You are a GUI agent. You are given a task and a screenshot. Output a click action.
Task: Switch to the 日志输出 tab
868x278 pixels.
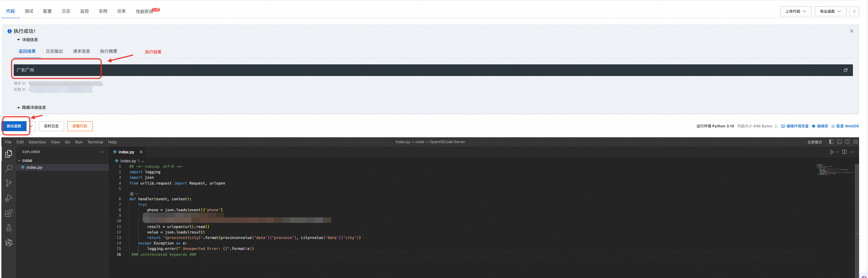(54, 51)
